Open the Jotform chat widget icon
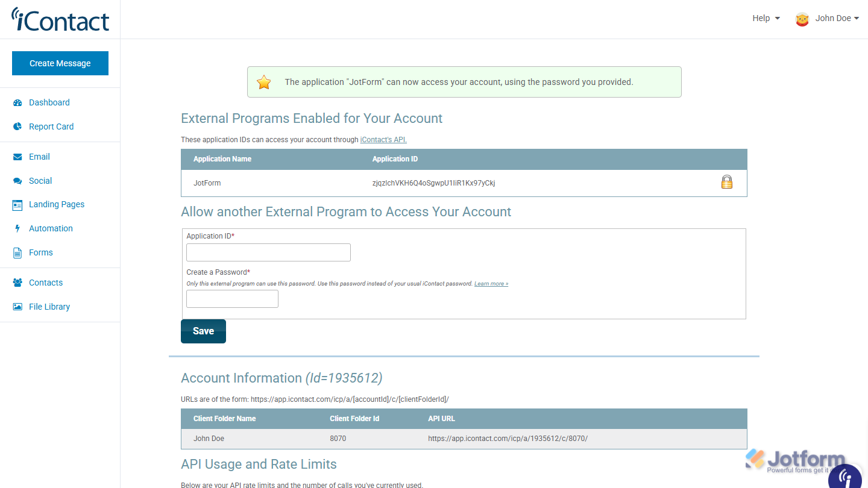This screenshot has width=868, height=488. [844, 477]
